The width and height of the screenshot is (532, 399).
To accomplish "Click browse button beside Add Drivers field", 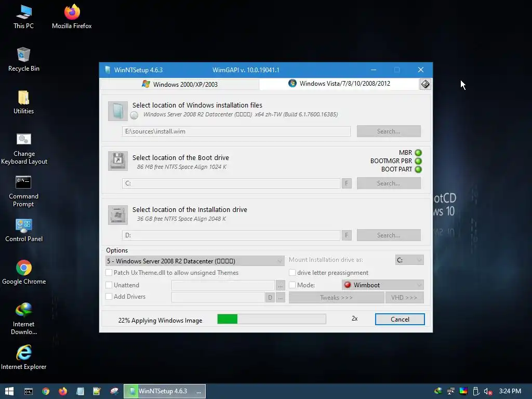I will point(280,298).
